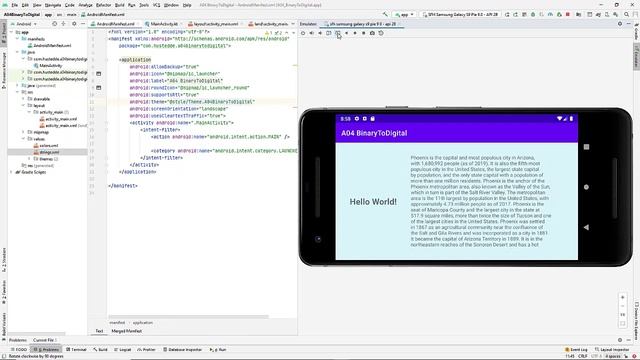
Task: Click the editor horizontal scrollbar
Action: point(189,316)
